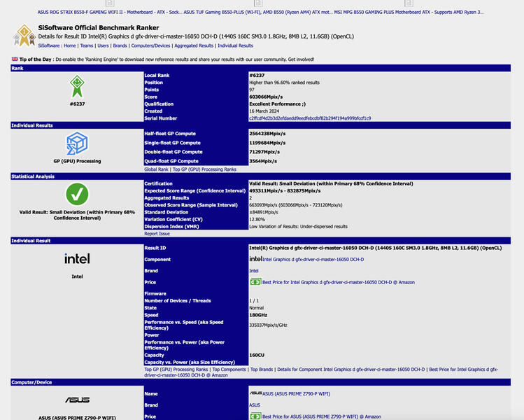Open Intel Graphics d gfx-driver component link
This screenshot has width=524, height=420.
tap(313, 259)
